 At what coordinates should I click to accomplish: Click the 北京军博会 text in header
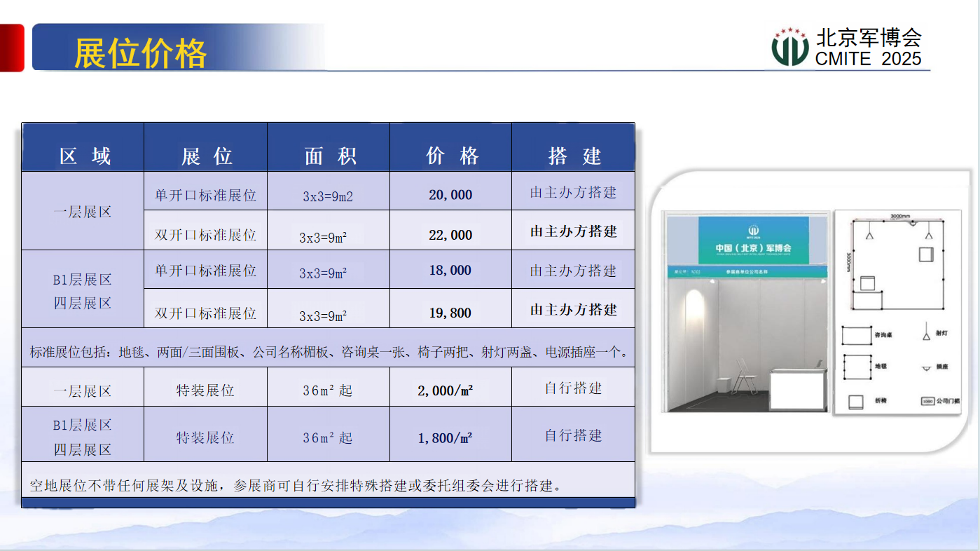869,37
